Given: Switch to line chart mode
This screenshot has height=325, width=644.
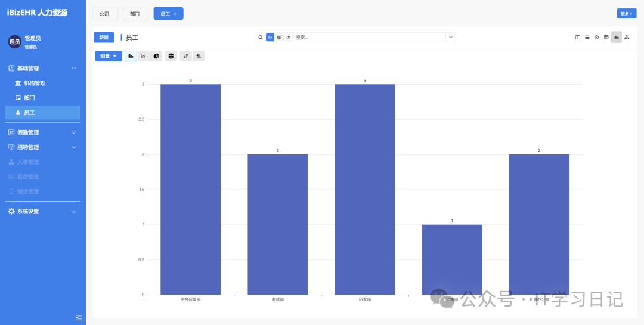Looking at the screenshot, I should (144, 56).
